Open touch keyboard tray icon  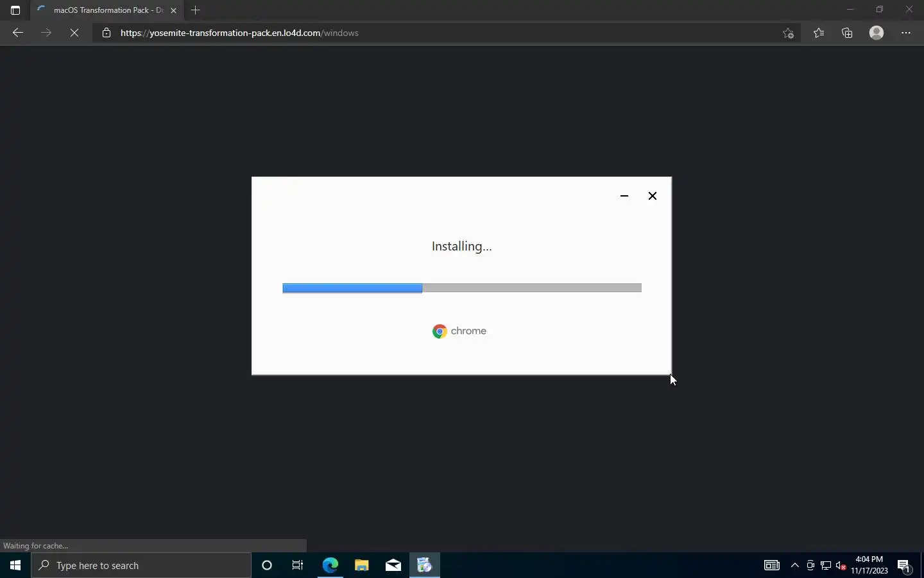click(x=772, y=565)
